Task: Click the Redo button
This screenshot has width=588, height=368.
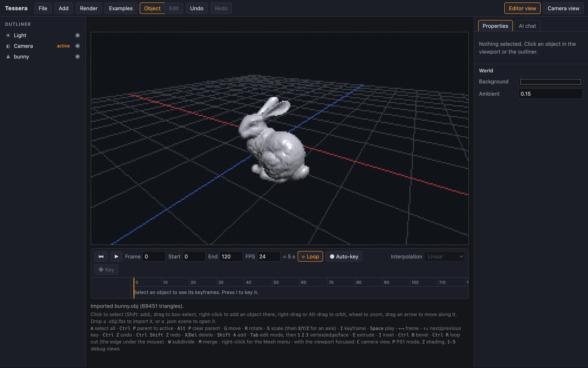Action: (221, 8)
